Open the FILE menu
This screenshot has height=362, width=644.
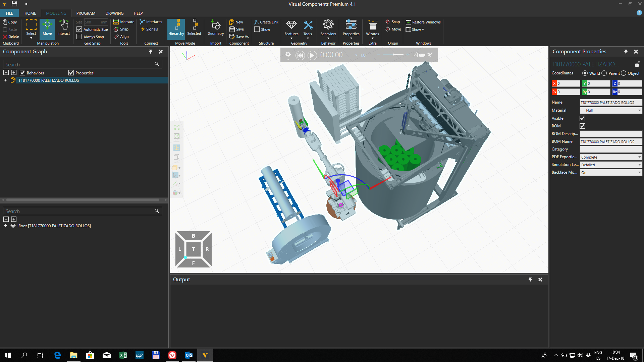(9, 13)
